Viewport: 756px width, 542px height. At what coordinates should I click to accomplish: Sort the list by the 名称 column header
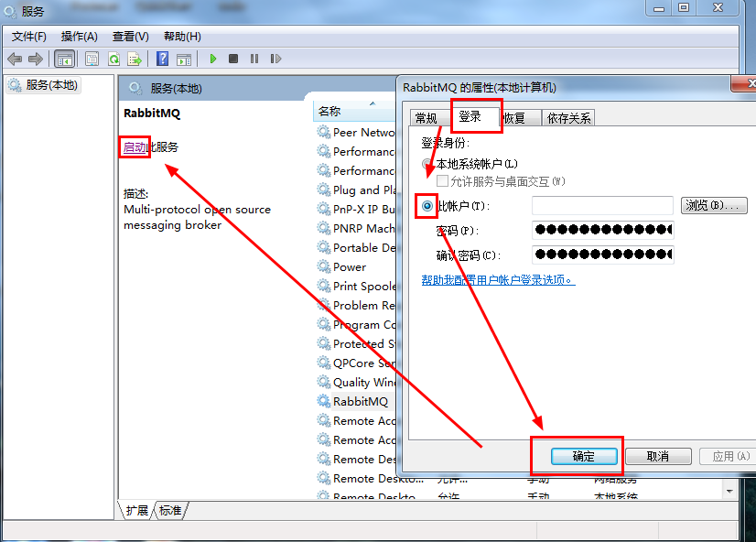[354, 112]
